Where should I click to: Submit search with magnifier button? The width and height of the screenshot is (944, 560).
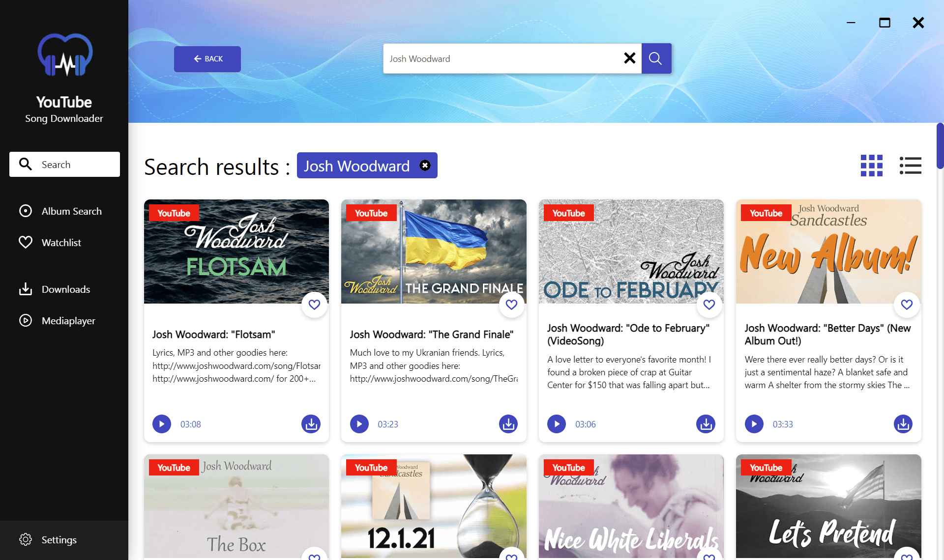[656, 58]
